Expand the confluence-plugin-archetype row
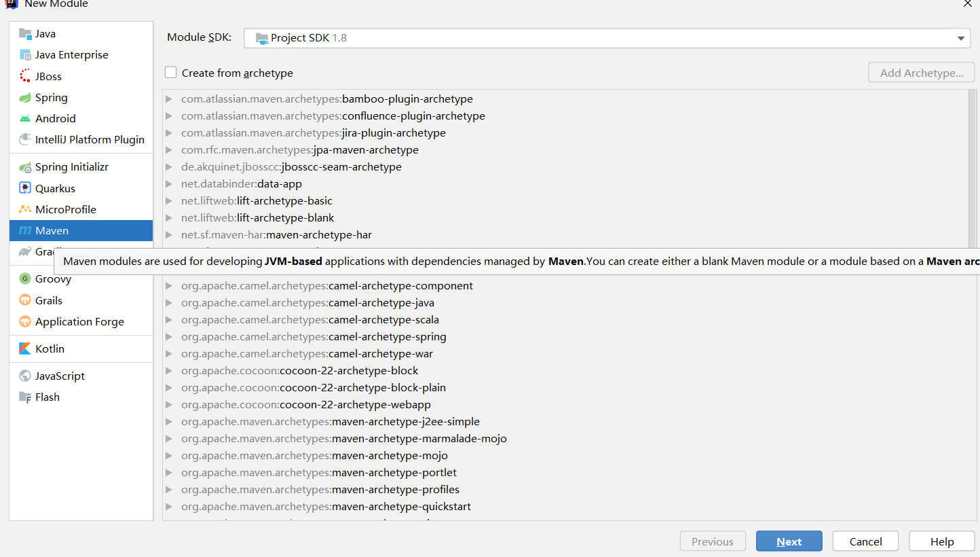The image size is (980, 557). pyautogui.click(x=169, y=116)
